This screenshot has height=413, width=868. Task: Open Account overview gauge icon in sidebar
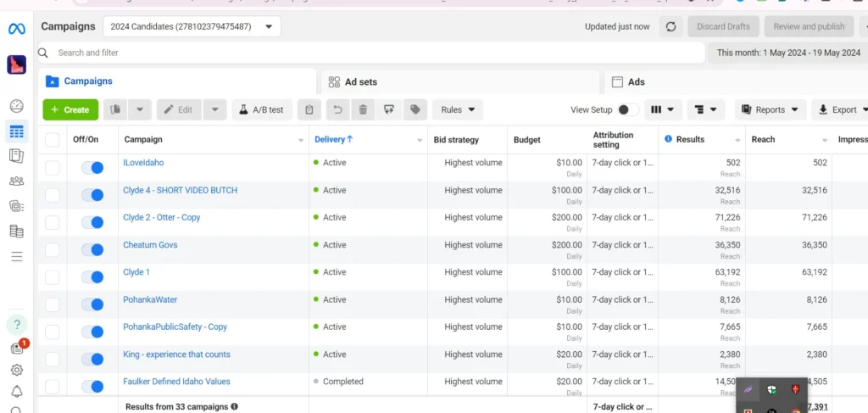16,106
